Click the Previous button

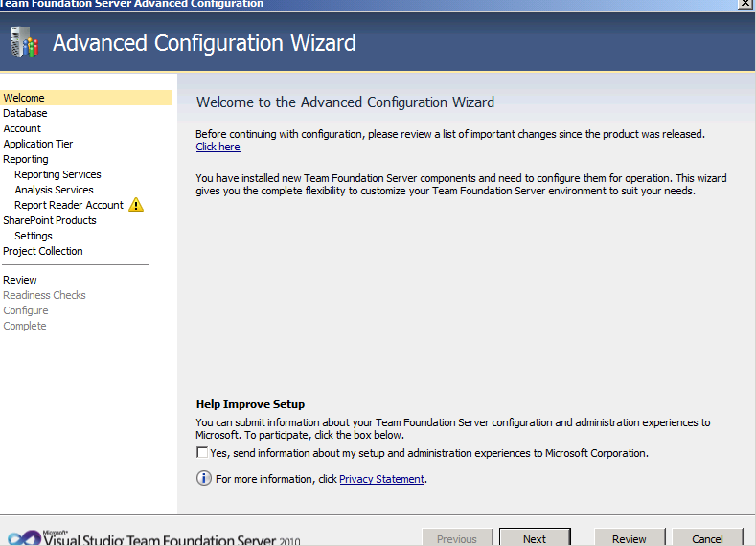point(457,537)
